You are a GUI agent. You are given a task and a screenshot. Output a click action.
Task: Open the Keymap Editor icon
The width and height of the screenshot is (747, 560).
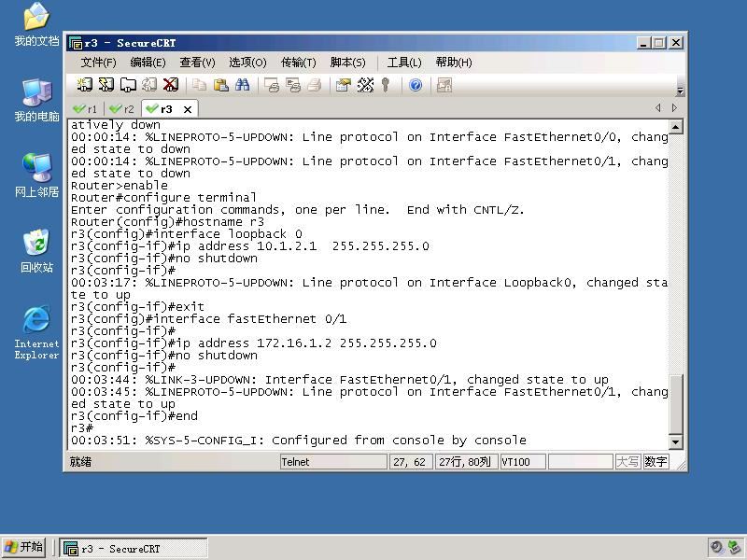(365, 85)
